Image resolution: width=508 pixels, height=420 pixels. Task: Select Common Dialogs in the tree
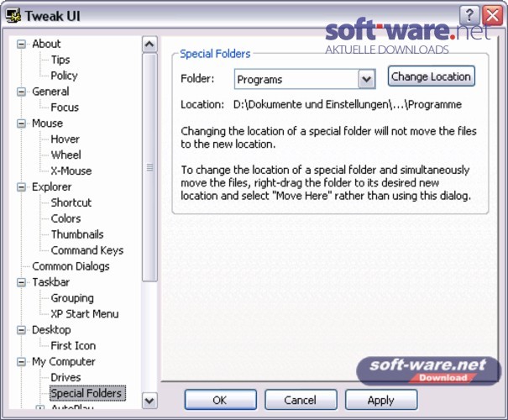coord(71,266)
